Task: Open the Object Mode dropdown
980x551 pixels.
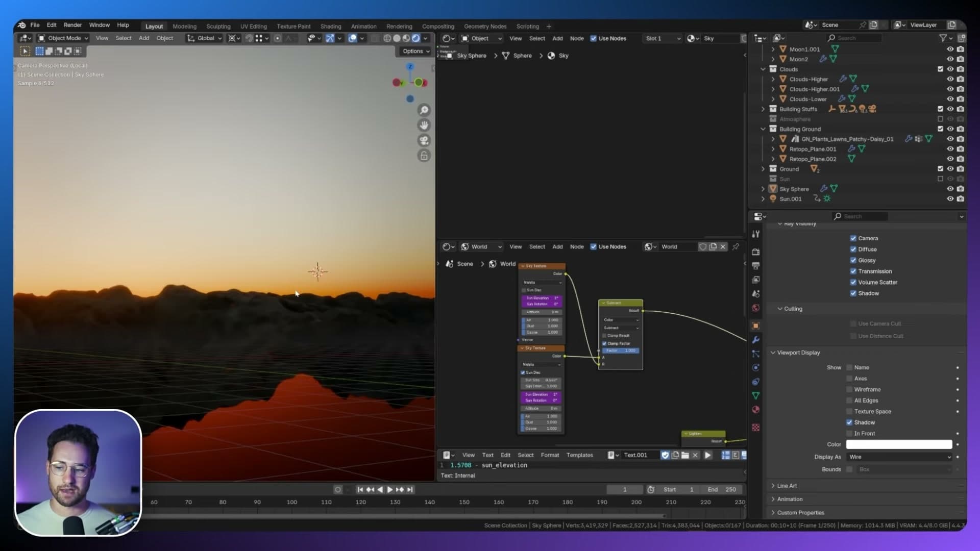Action: [x=63, y=38]
